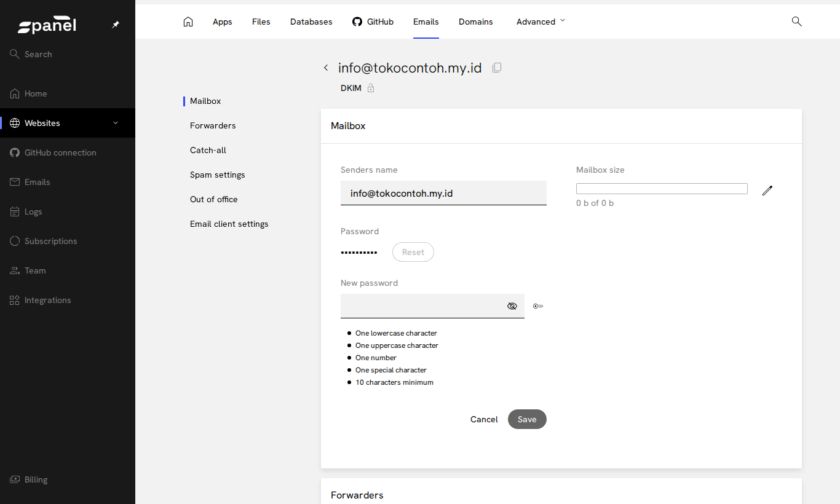Open Home in the sidebar
This screenshot has height=504, width=840.
(68, 93)
